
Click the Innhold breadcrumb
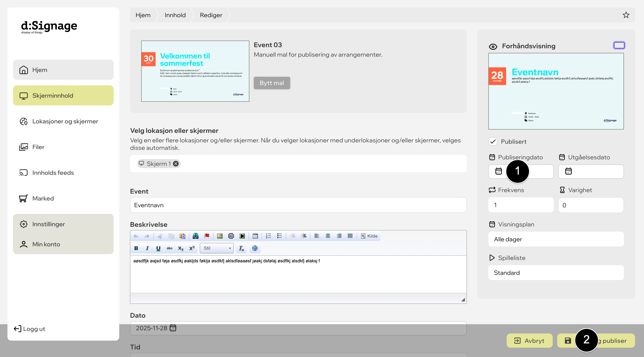pyautogui.click(x=175, y=15)
